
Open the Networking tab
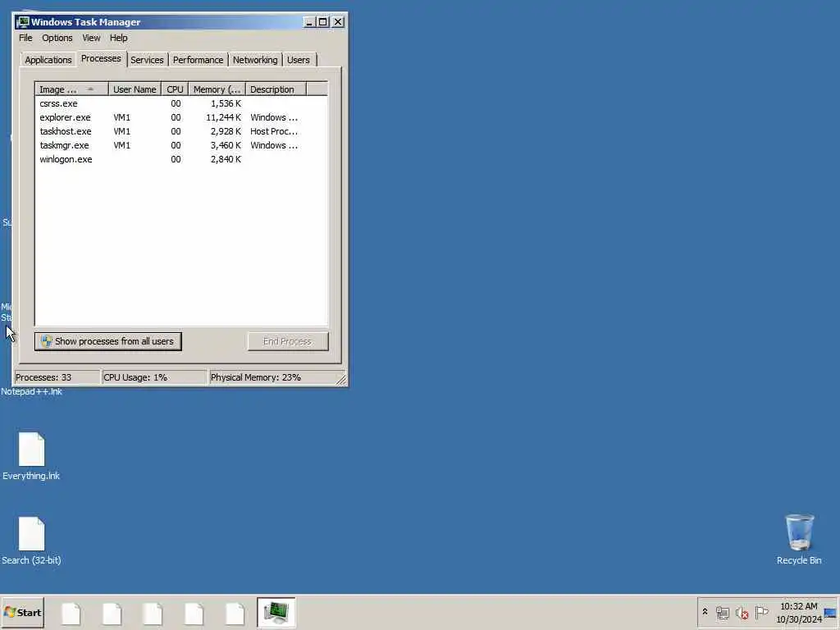255,60
